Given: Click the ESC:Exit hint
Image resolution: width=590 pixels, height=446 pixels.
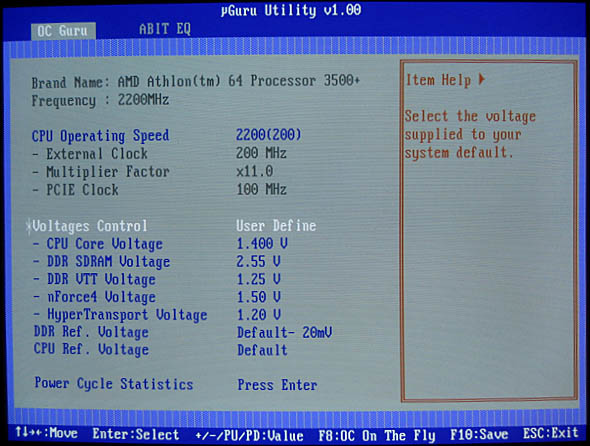Looking at the screenshot, I should 551,433.
